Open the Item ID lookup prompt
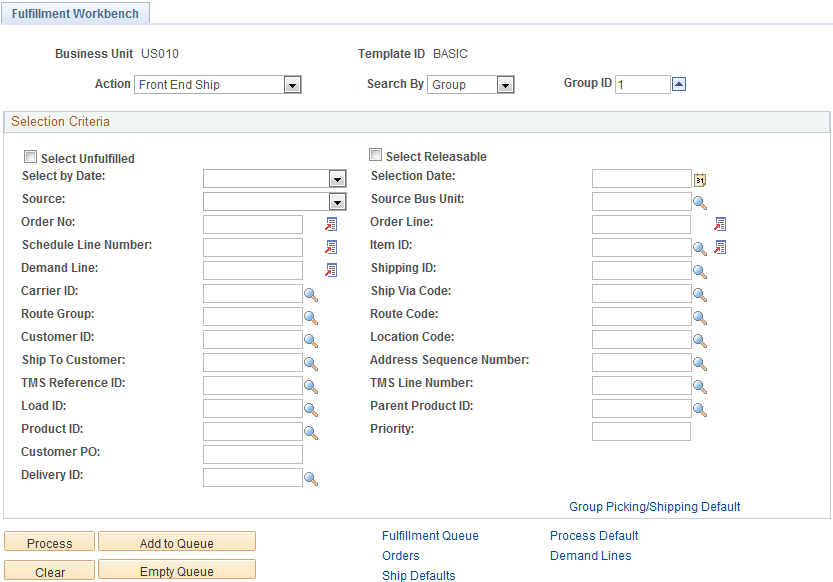 pyautogui.click(x=700, y=247)
